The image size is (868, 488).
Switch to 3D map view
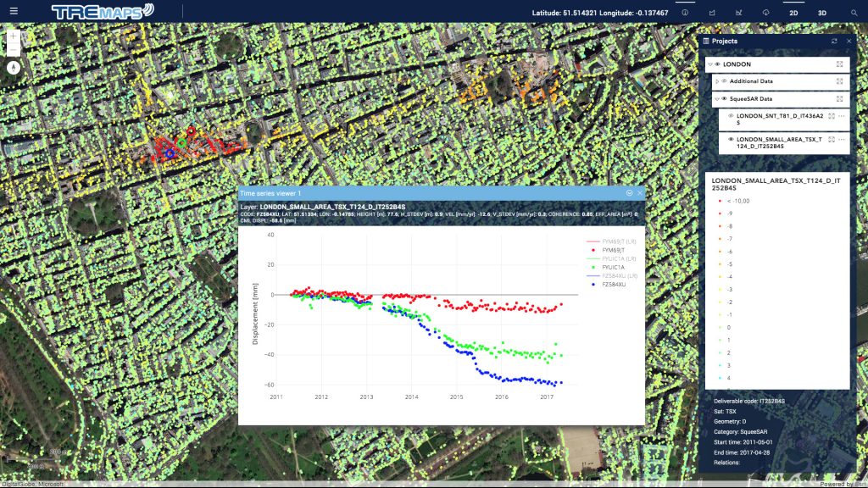[x=822, y=13]
